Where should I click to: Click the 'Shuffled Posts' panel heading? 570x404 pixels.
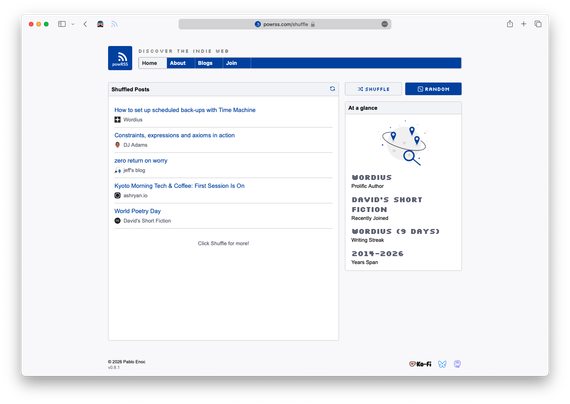(x=130, y=89)
